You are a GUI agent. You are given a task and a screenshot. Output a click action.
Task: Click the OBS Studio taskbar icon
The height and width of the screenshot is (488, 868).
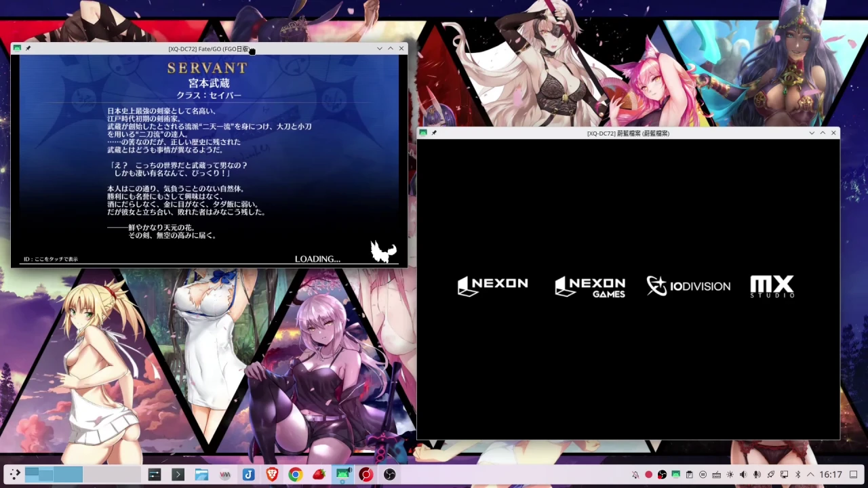click(389, 475)
